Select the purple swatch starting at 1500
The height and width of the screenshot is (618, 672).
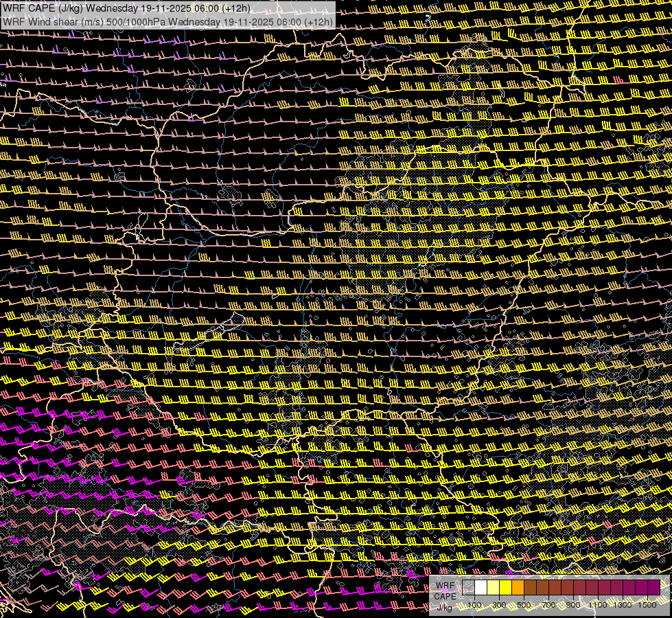pos(654,588)
